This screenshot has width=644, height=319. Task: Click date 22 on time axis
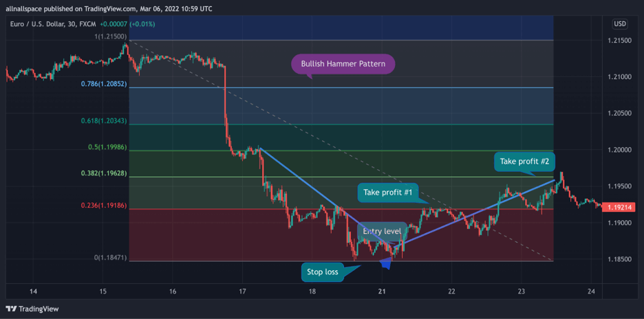(x=451, y=292)
